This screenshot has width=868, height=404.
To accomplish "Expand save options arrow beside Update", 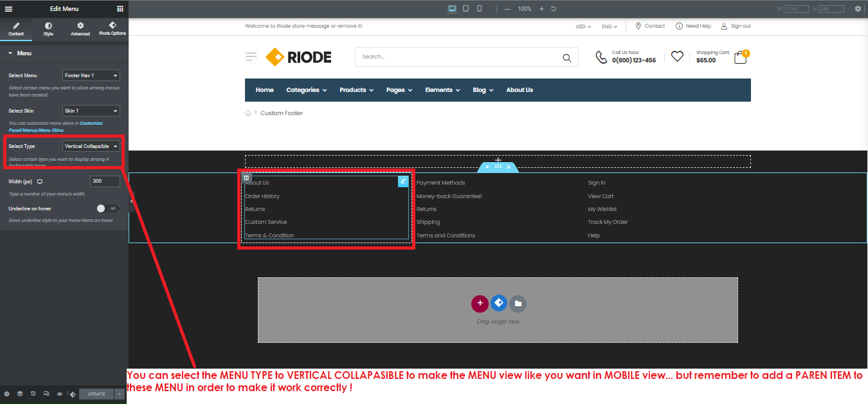I will coord(120,394).
